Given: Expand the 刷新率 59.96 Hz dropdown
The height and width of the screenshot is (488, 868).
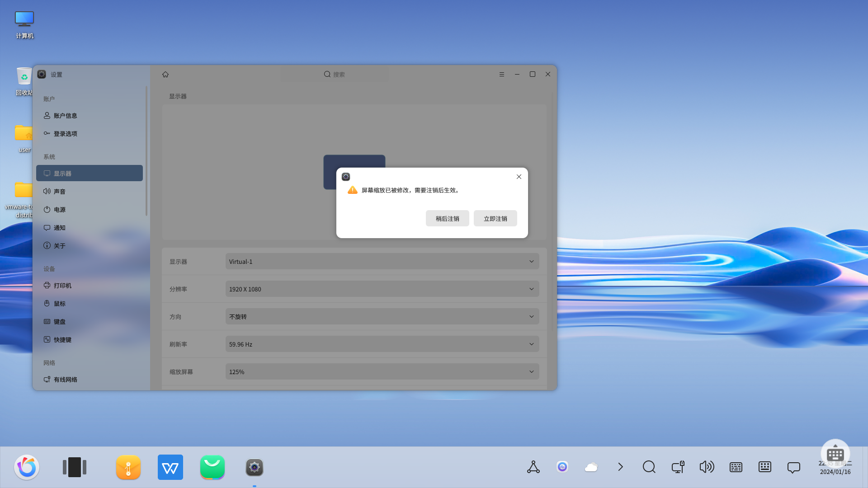Looking at the screenshot, I should point(382,344).
